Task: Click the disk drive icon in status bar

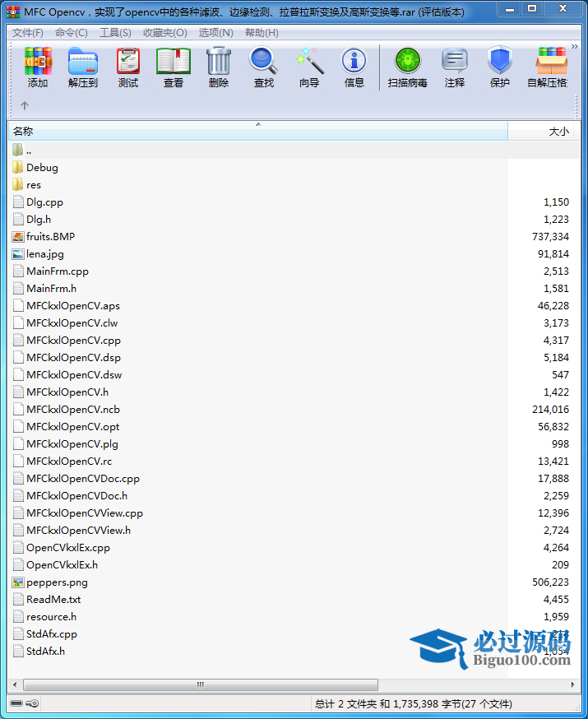Action: (16, 703)
